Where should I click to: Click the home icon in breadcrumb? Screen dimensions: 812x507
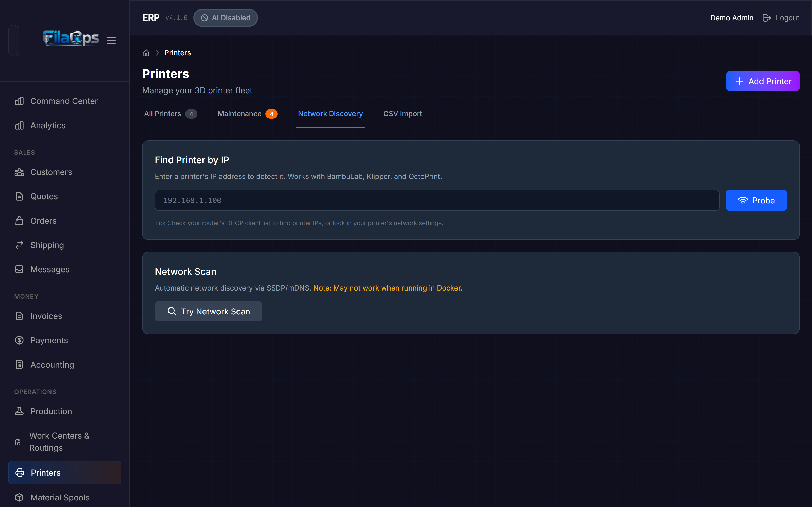pos(146,53)
